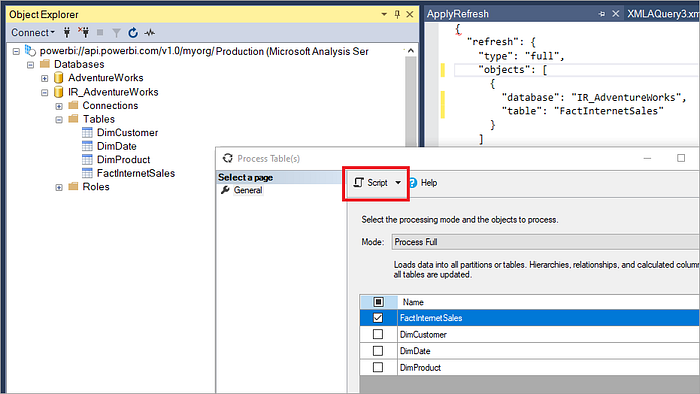Uncheck the FactInternetSales checkbox
This screenshot has height=394, width=700.
[378, 318]
